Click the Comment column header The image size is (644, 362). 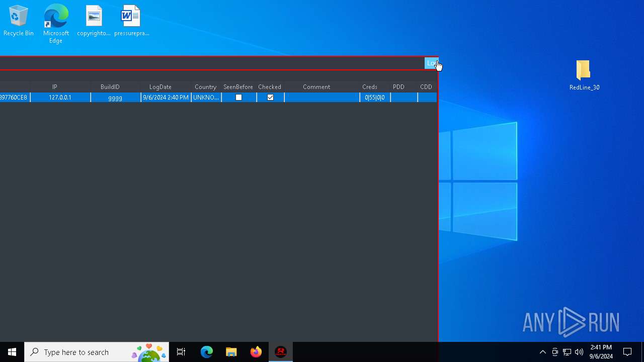316,87
